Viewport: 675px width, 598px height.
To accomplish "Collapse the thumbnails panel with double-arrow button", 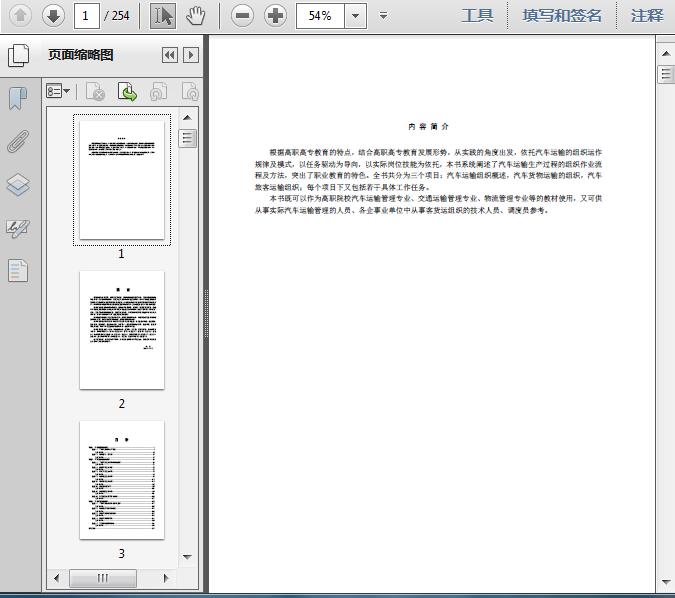I will pyautogui.click(x=170, y=55).
